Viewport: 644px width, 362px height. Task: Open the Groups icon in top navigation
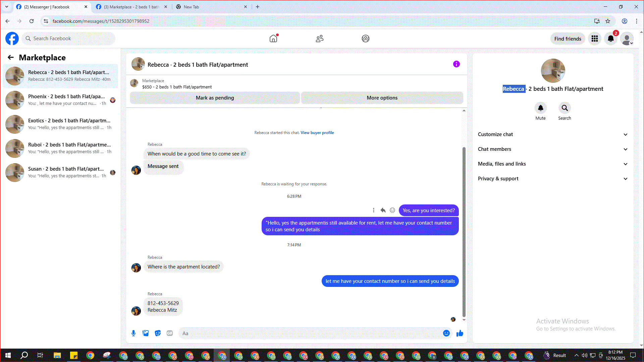(366, 39)
